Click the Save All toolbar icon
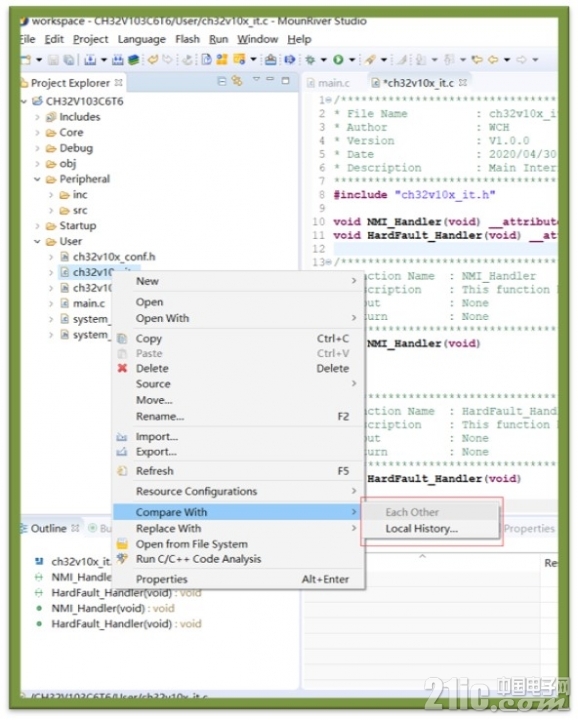The width and height of the screenshot is (578, 720). 69,60
